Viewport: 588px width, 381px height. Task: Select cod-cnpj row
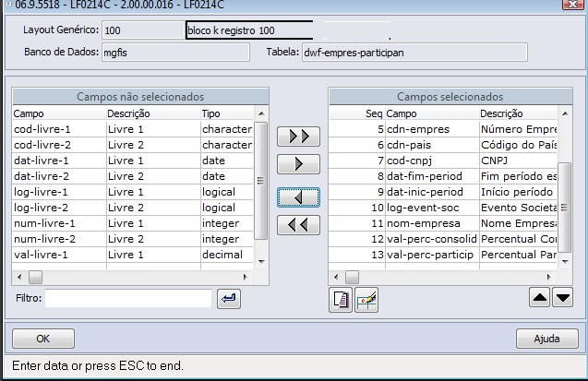pyautogui.click(x=443, y=161)
